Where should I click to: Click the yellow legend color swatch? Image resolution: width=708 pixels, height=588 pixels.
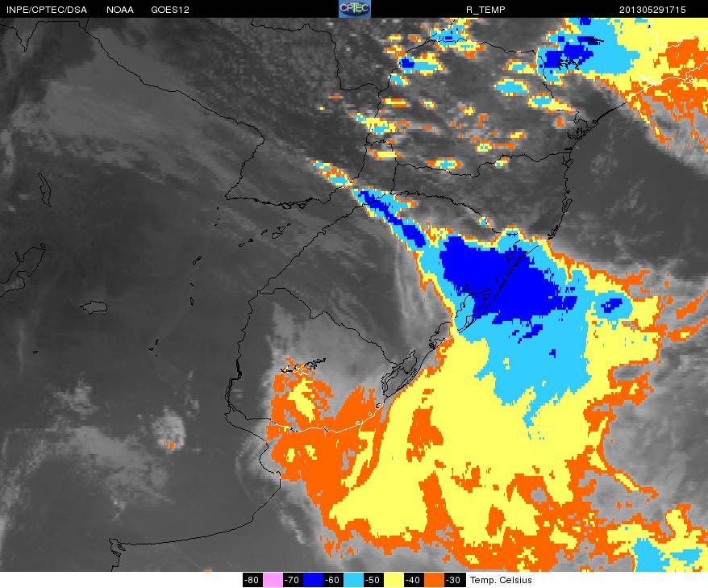pos(394,580)
